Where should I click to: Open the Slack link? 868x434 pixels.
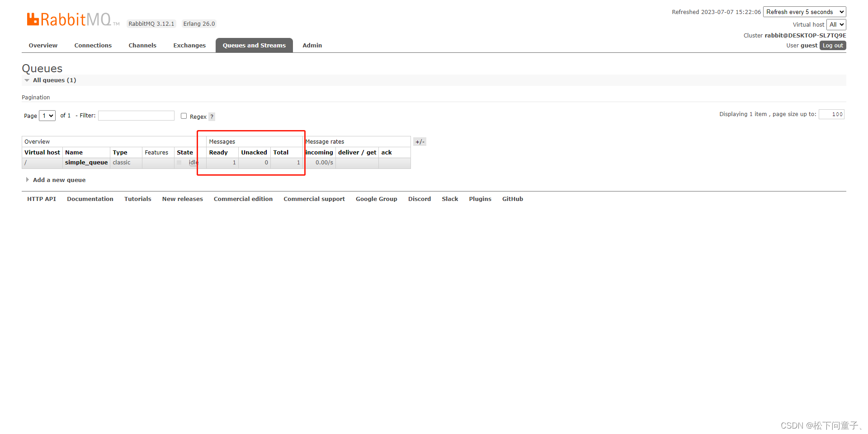pyautogui.click(x=450, y=199)
